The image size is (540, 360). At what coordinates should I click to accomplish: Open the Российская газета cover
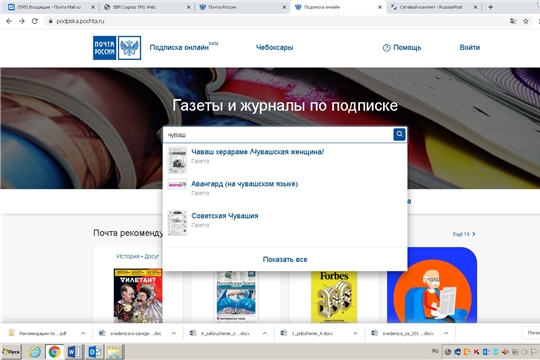pos(236,296)
